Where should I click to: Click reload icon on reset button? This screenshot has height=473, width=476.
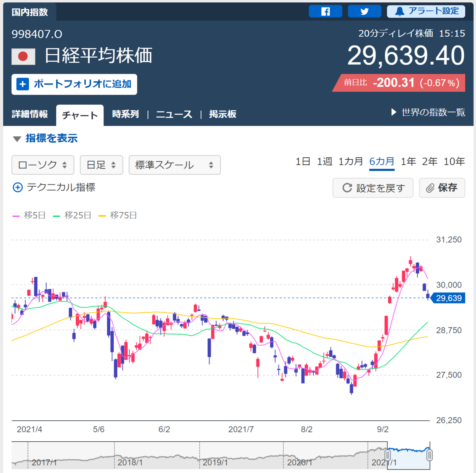347,188
